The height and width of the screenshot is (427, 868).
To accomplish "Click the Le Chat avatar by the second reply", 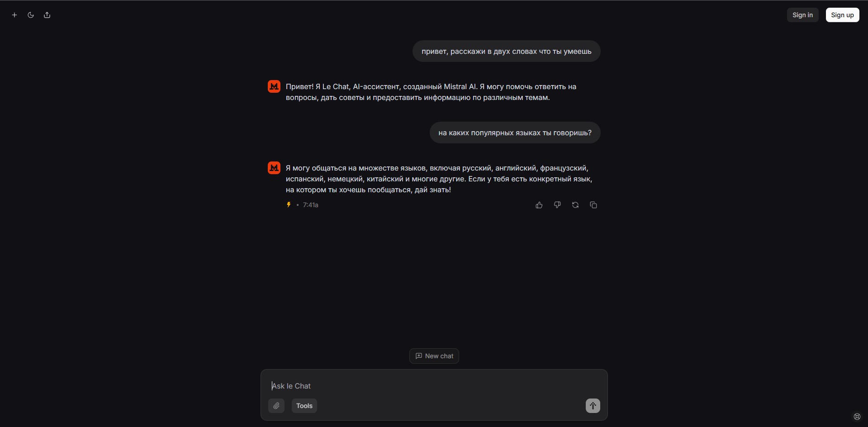I will (x=274, y=168).
